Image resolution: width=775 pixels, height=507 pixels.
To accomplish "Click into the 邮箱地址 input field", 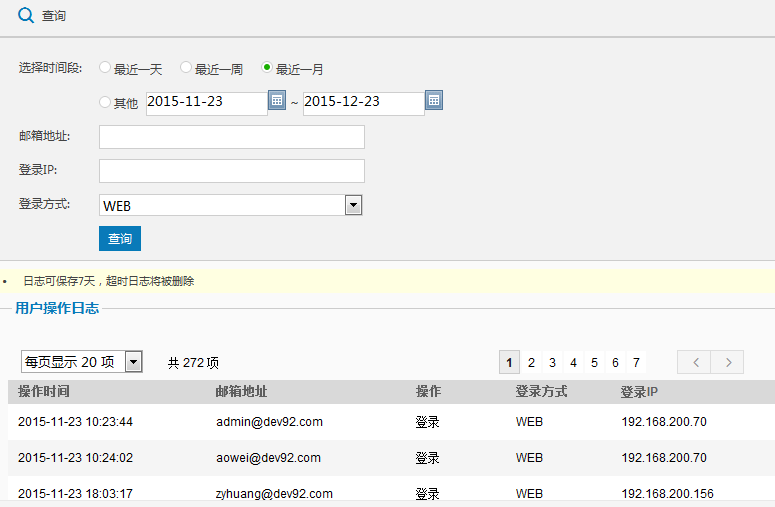I will point(232,137).
